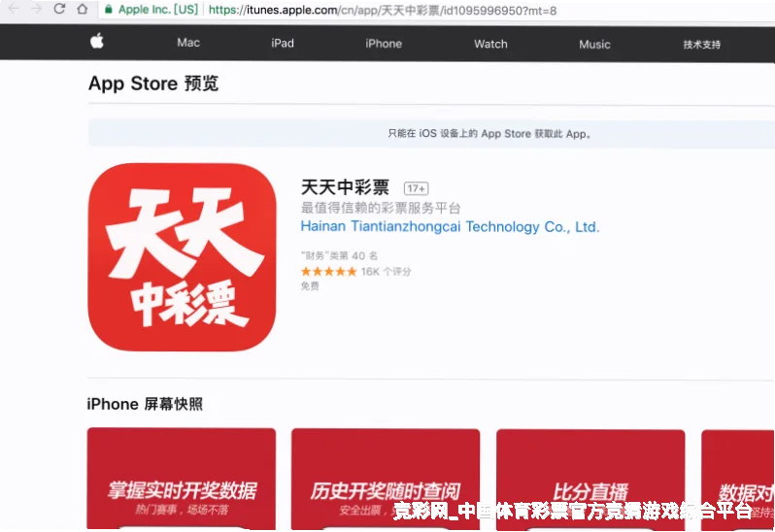Click the green padlock security icon

[x=108, y=10]
